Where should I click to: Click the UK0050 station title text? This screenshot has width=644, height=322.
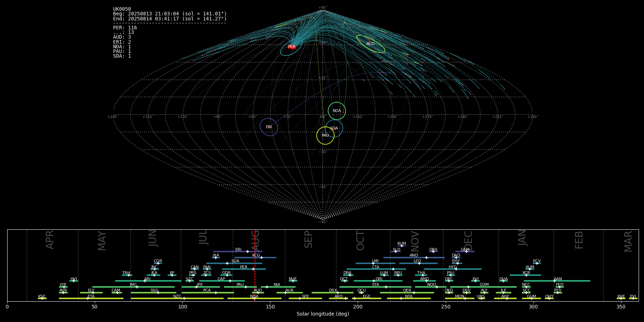point(122,9)
